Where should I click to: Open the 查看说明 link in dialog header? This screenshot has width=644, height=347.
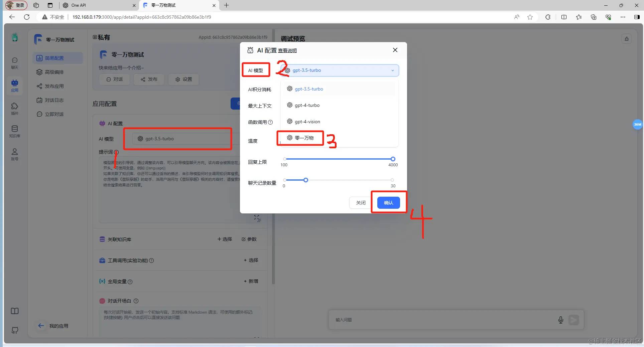[x=287, y=51]
